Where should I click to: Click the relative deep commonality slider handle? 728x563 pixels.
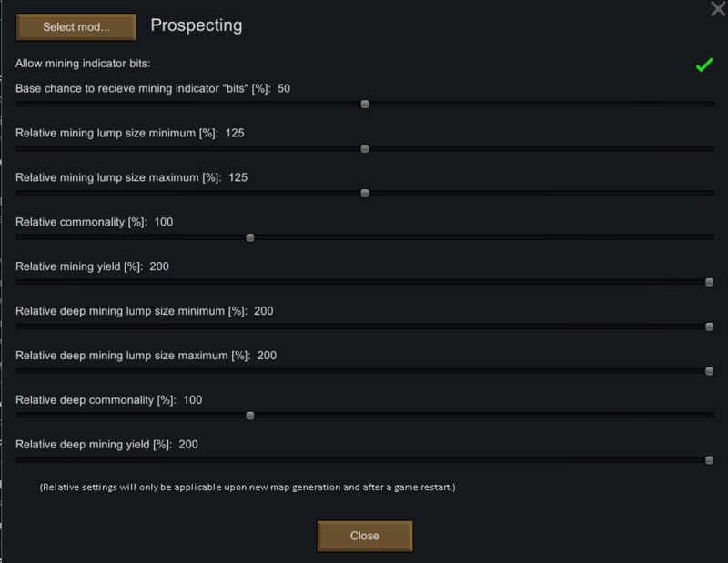point(249,416)
